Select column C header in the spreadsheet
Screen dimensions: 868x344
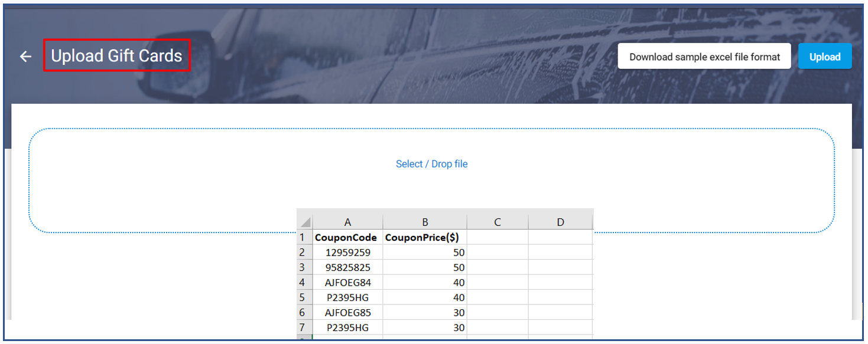click(x=497, y=222)
